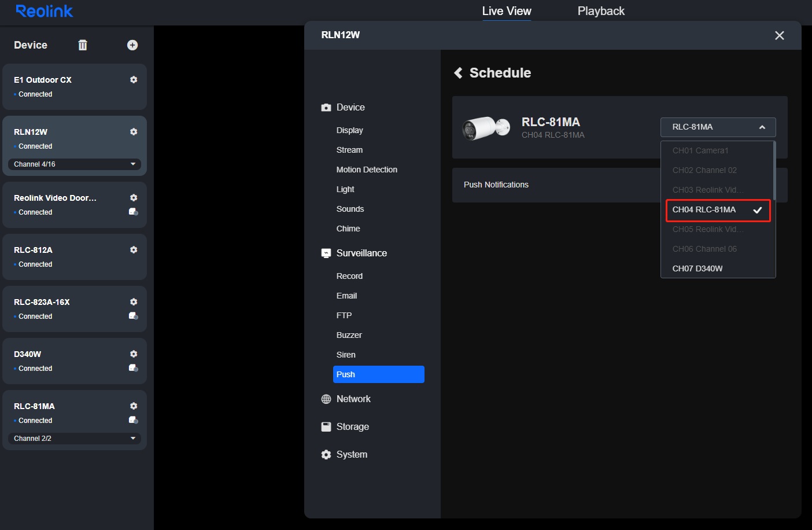Open Motion Detection settings
Screen dimensions: 812x530
point(367,170)
